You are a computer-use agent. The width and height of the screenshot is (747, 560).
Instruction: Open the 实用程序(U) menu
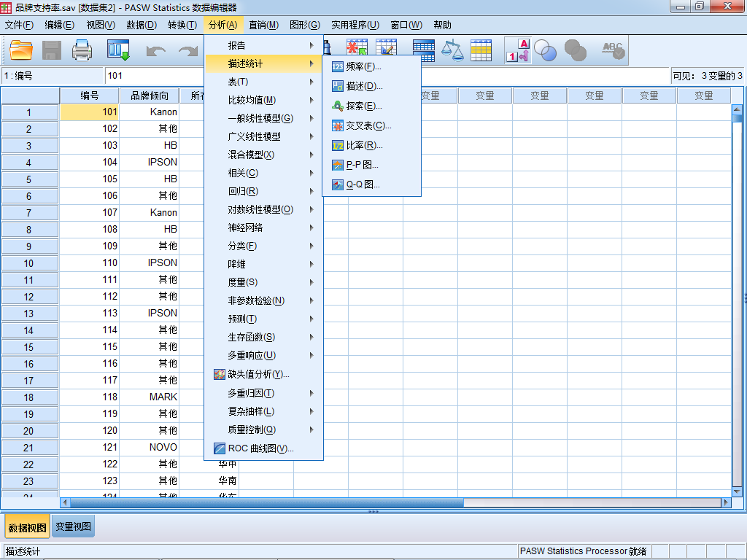coord(355,25)
